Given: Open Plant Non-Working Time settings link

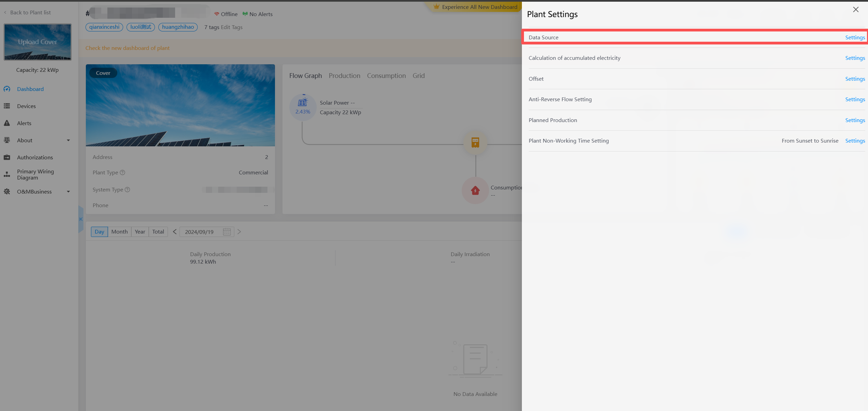Looking at the screenshot, I should tap(855, 141).
